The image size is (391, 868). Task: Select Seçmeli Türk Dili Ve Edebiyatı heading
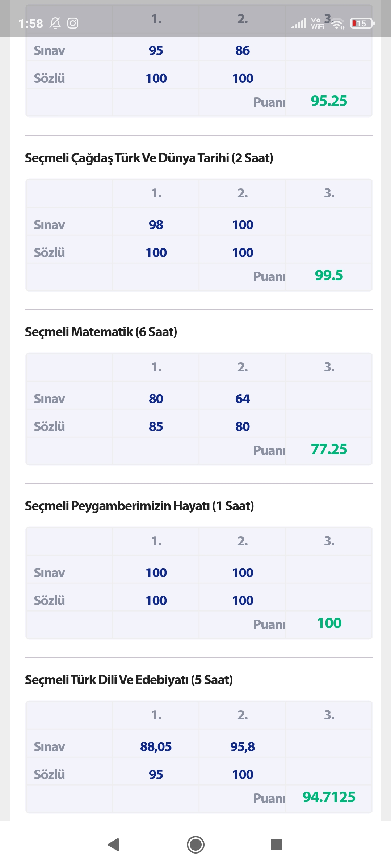[129, 680]
